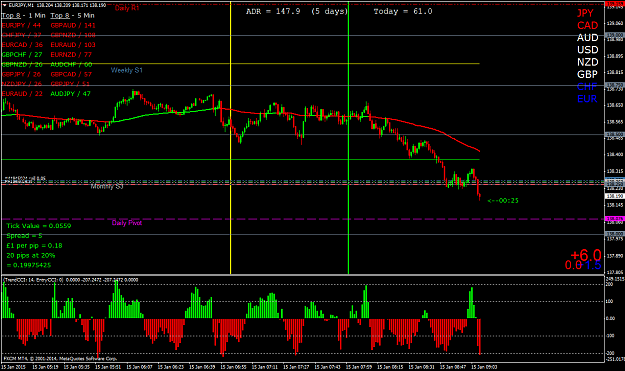625x371 pixels.
Task: Click the 'Daily Pivot' level label
Action: [127, 223]
